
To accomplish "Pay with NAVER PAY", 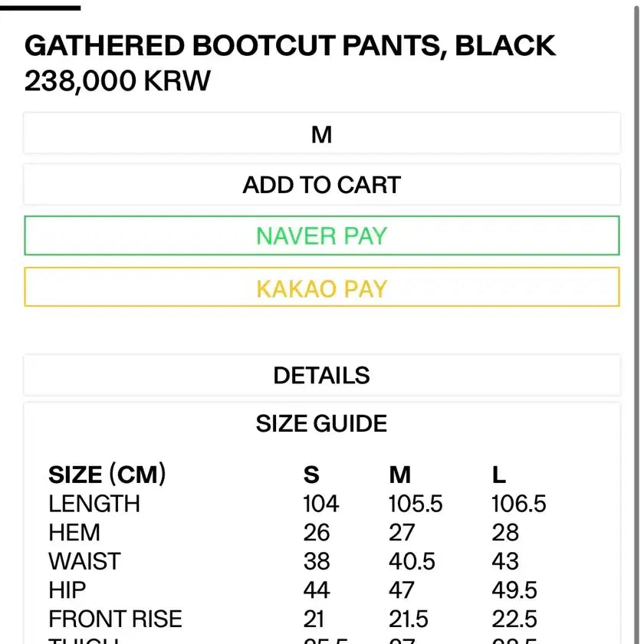I will pos(322,235).
